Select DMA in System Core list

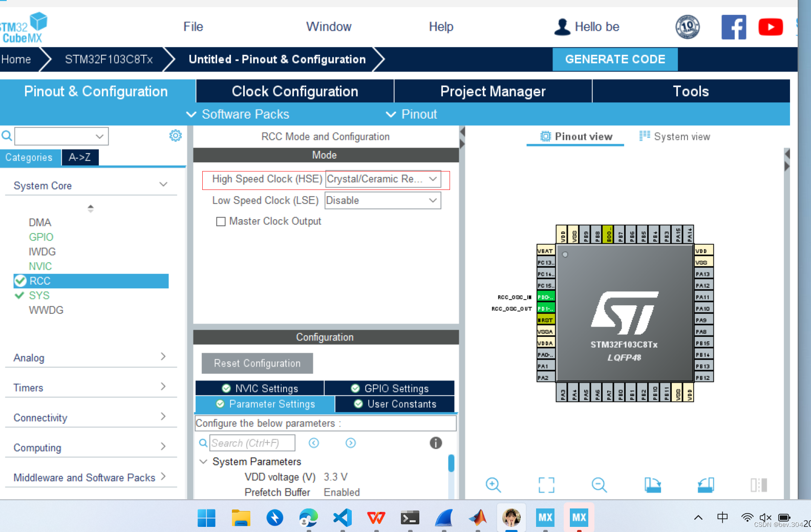pos(40,222)
